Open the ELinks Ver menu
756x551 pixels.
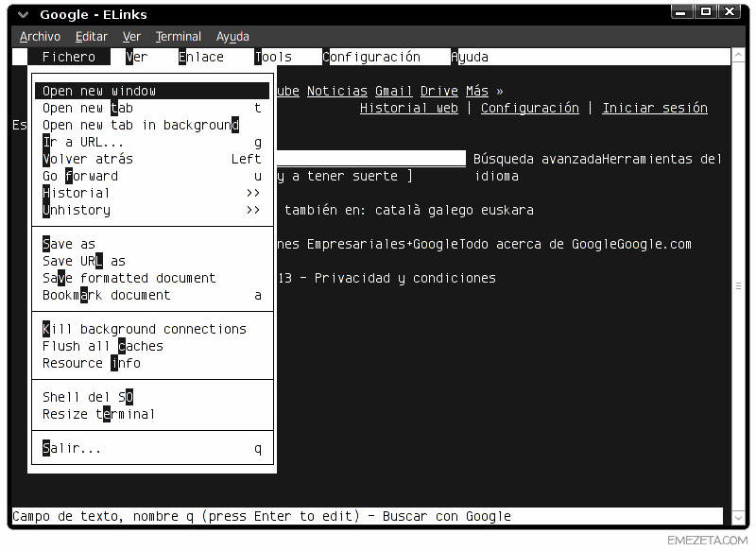click(136, 57)
